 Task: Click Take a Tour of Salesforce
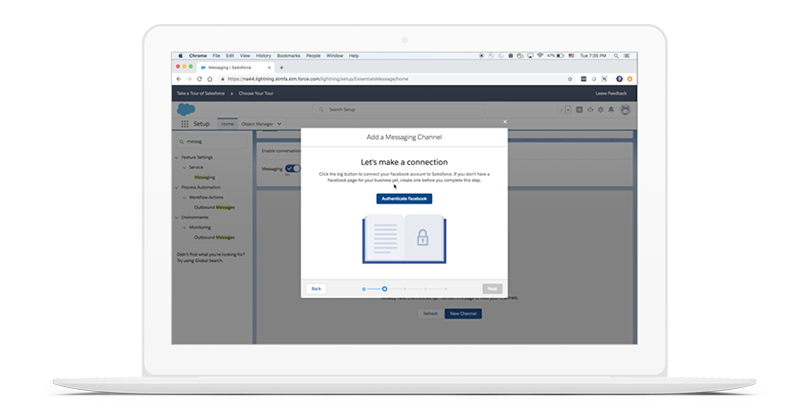(201, 93)
